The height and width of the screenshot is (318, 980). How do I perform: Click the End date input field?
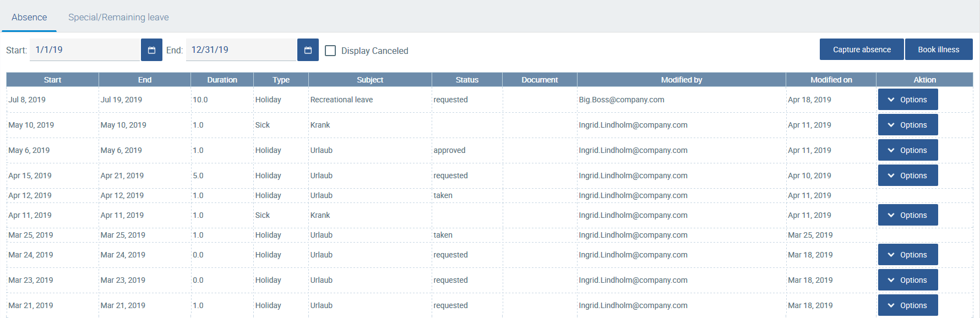point(241,50)
